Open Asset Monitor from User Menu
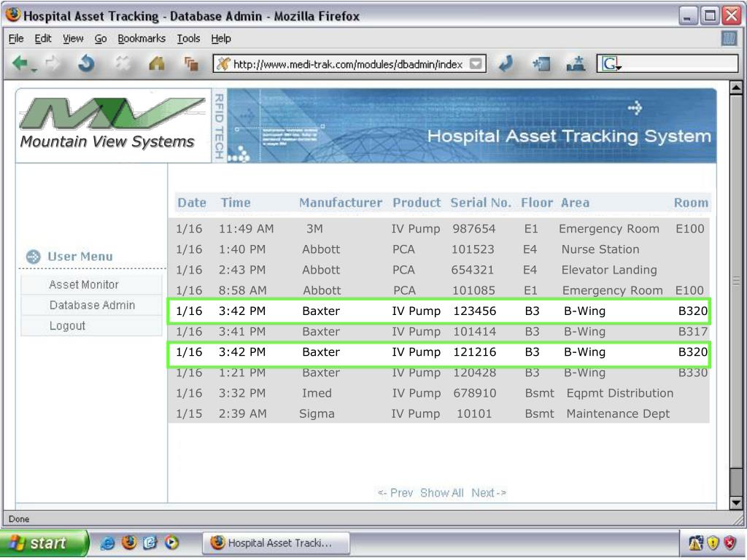 [91, 285]
